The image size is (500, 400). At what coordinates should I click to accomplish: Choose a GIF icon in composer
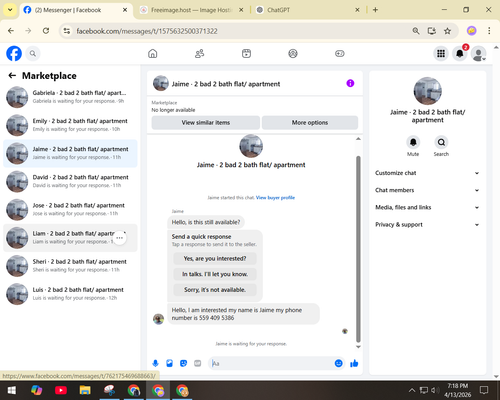pos(197,363)
